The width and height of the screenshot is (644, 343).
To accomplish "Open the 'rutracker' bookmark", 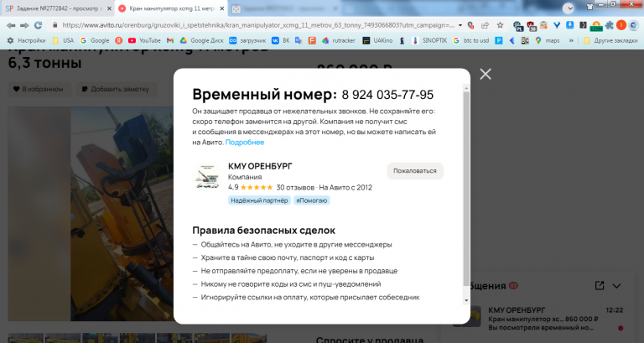I will coord(339,40).
